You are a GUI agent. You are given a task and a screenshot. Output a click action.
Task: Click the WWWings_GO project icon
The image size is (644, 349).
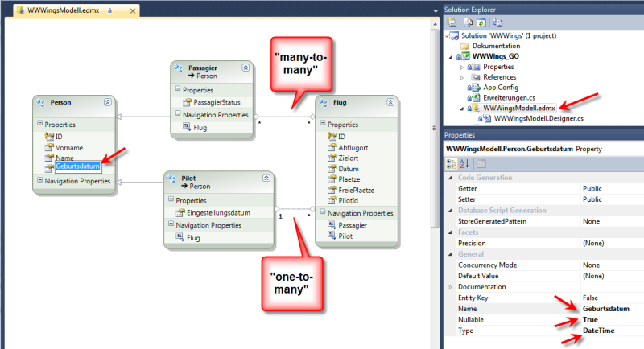pos(465,56)
